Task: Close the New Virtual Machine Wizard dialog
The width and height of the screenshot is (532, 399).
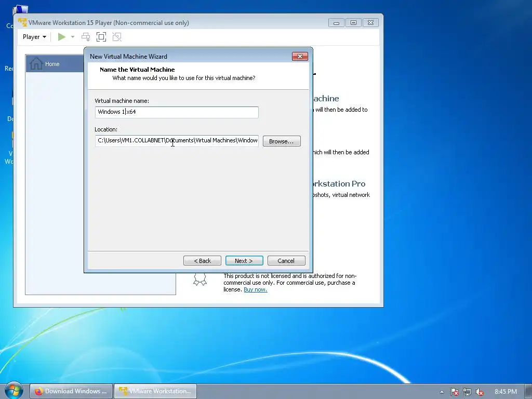Action: coord(300,56)
